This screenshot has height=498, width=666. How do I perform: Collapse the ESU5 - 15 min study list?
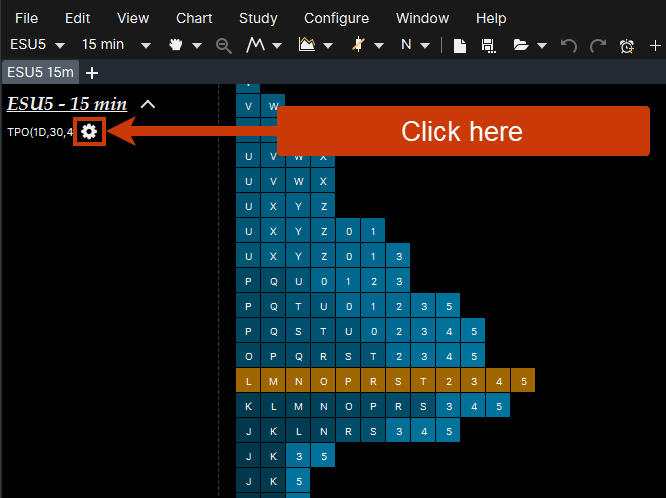[148, 104]
